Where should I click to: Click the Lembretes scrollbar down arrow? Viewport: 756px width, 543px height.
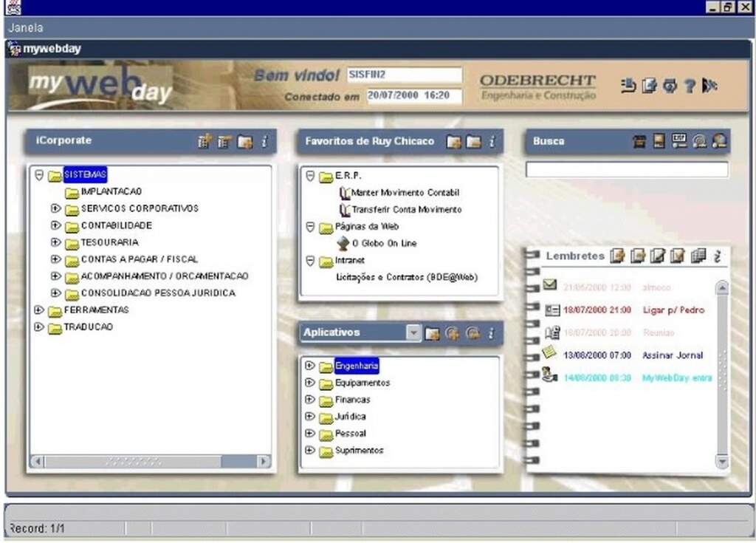(721, 461)
